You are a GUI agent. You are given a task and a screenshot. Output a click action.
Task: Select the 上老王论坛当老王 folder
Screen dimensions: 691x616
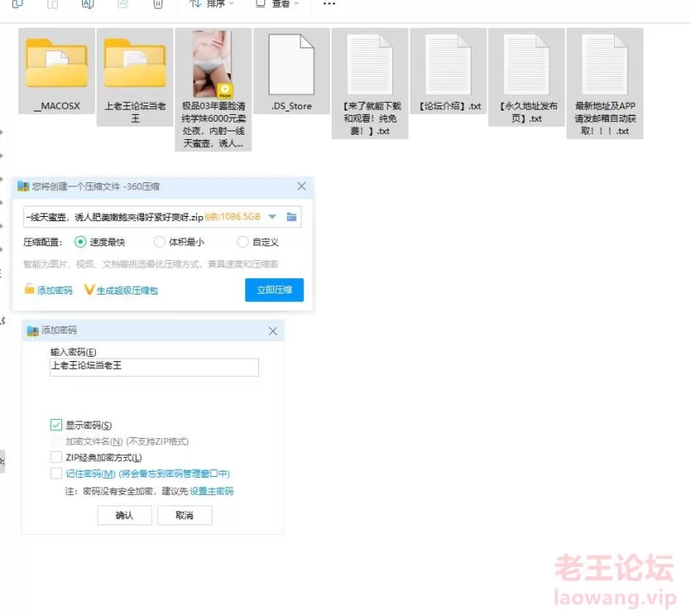coord(135,77)
